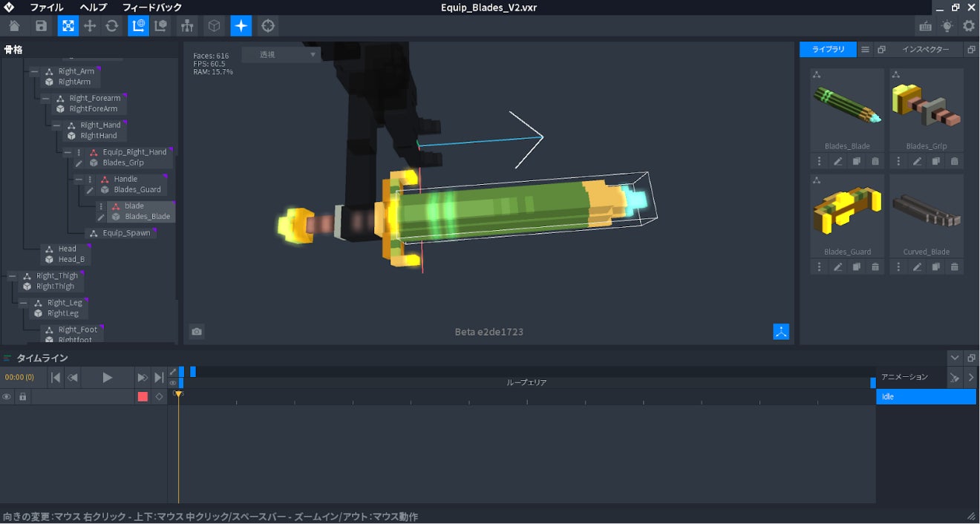The width and height of the screenshot is (980, 524).
Task: Open the ファイル menu
Action: pyautogui.click(x=46, y=7)
